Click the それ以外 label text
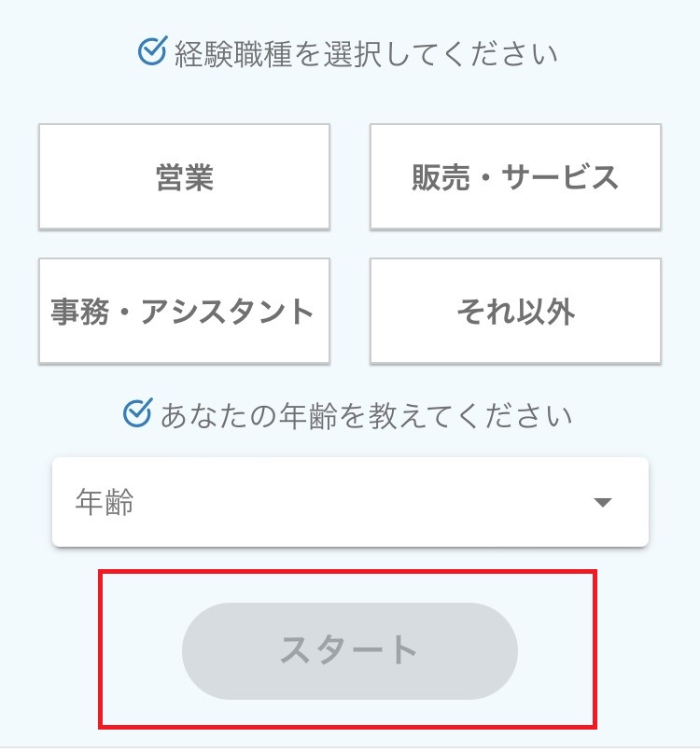The image size is (700, 752). coord(516,312)
